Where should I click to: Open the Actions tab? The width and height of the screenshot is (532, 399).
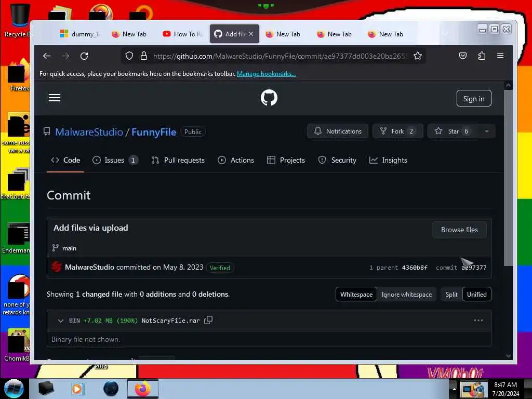pyautogui.click(x=236, y=160)
